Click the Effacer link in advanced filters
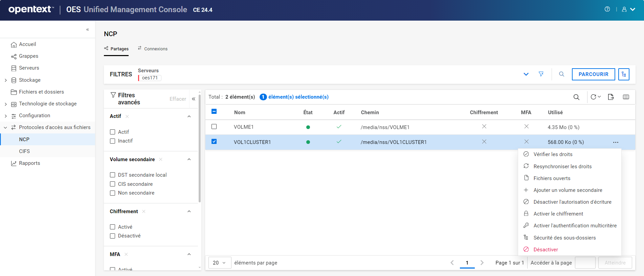This screenshot has height=276, width=644. pyautogui.click(x=178, y=99)
